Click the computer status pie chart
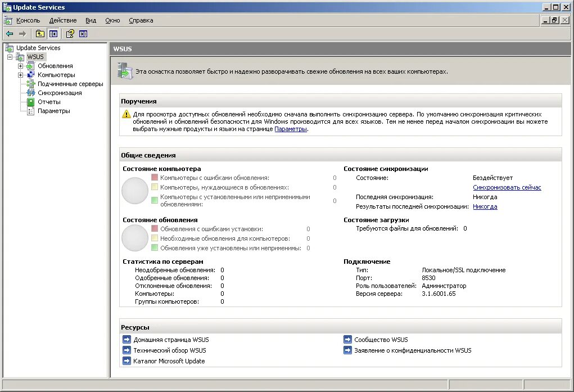This screenshot has width=574, height=392. (x=135, y=191)
